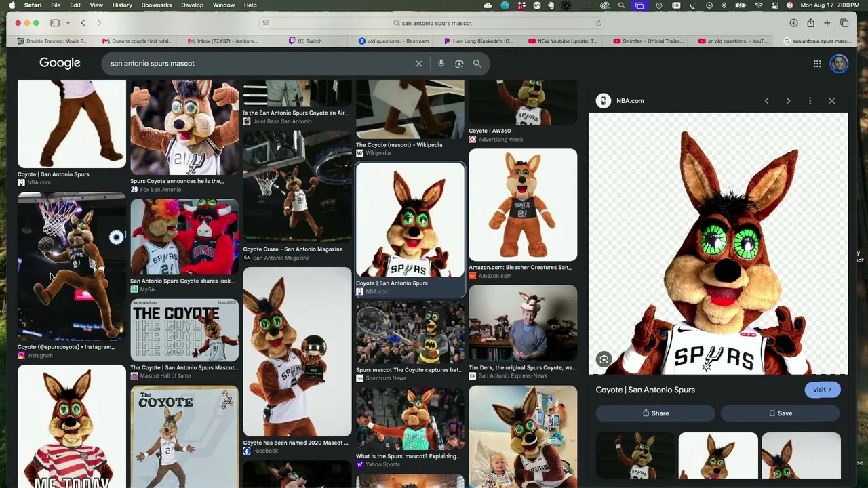This screenshot has height=488, width=868.
Task: Click the Advertising Week source label
Action: point(500,140)
